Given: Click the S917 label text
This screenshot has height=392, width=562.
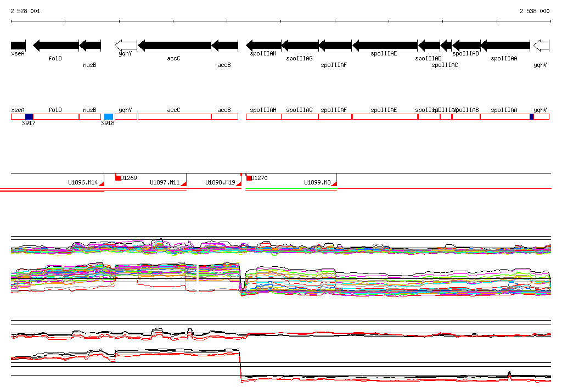Looking at the screenshot, I should coord(29,123).
